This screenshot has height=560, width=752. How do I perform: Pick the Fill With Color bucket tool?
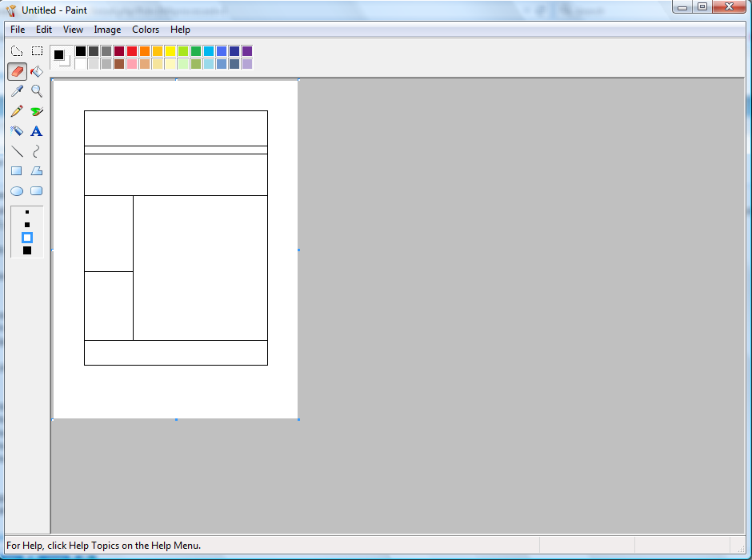tap(37, 71)
